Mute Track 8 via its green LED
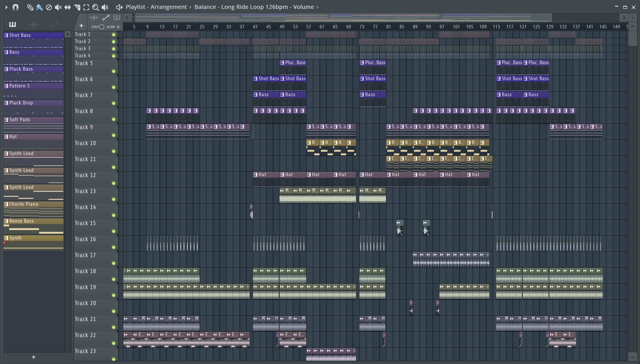The image size is (640, 364). click(114, 119)
